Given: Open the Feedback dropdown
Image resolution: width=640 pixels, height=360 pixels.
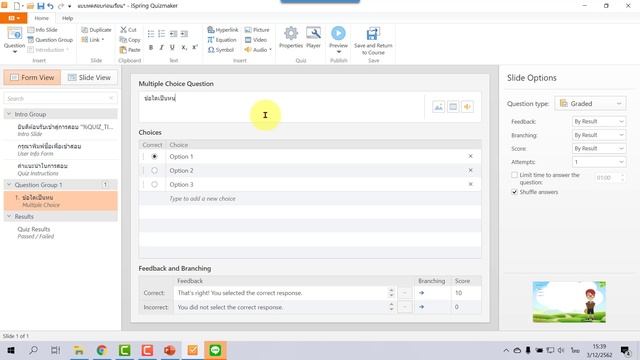Looking at the screenshot, I should [x=599, y=121].
